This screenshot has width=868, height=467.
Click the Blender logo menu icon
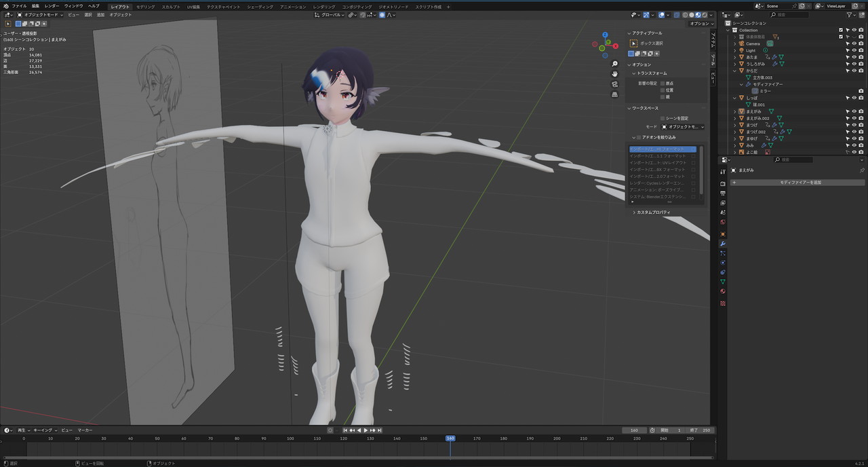pyautogui.click(x=5, y=6)
